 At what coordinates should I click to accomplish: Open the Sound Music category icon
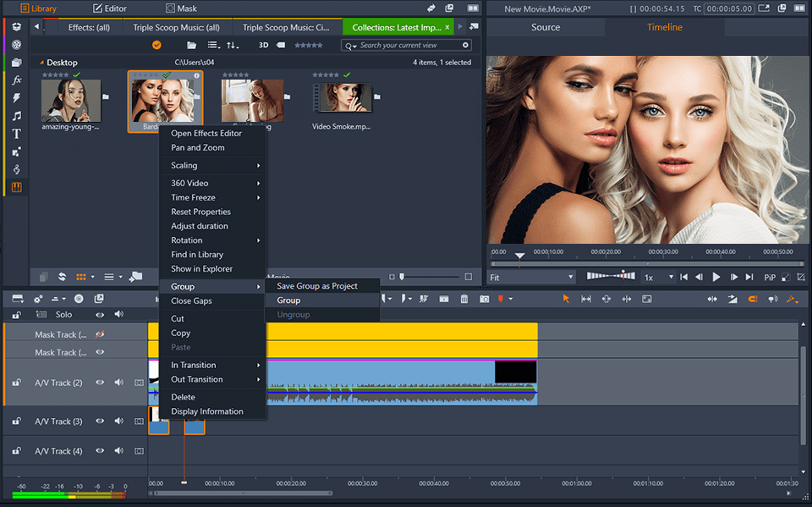(x=16, y=116)
